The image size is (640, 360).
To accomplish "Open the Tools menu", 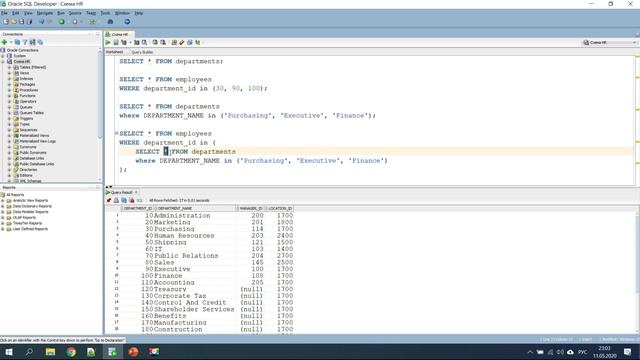I will pos(105,13).
